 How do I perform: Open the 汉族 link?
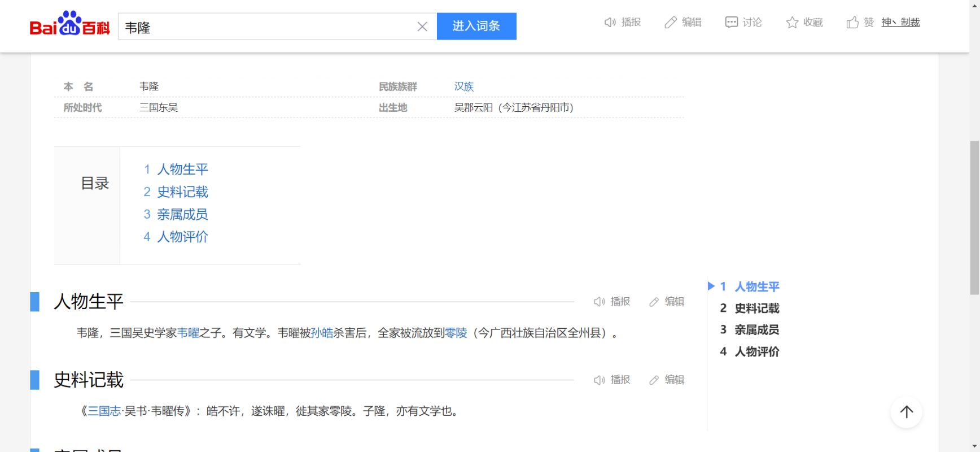click(463, 86)
